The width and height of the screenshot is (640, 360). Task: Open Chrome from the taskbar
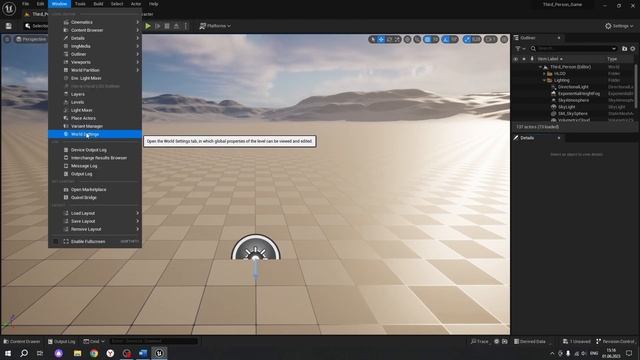94,353
